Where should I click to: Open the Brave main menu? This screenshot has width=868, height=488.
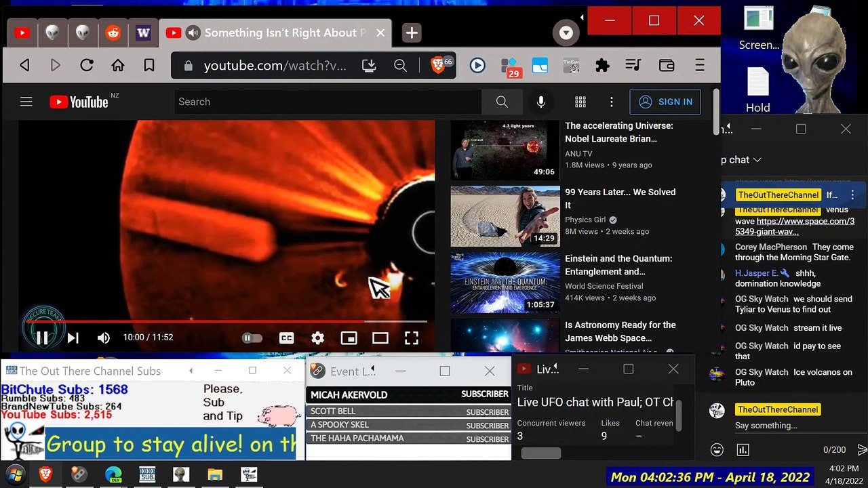(700, 66)
